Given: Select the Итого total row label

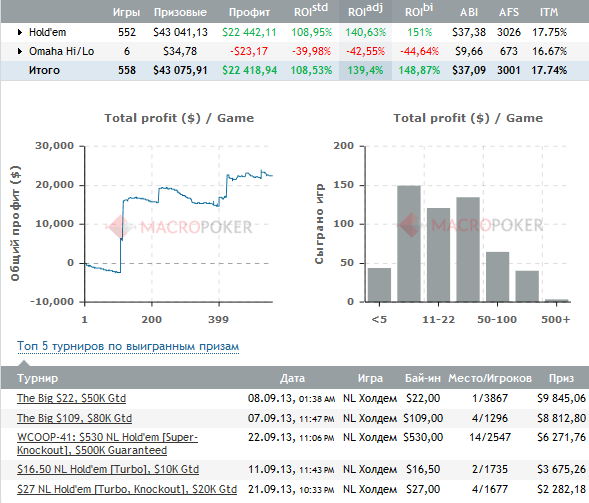Looking at the screenshot, I should pos(44,70).
